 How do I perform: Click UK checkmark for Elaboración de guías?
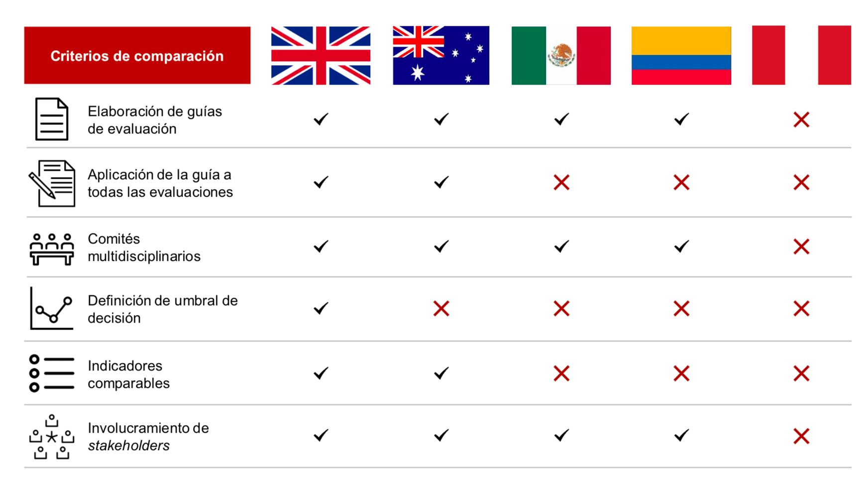pos(321,120)
